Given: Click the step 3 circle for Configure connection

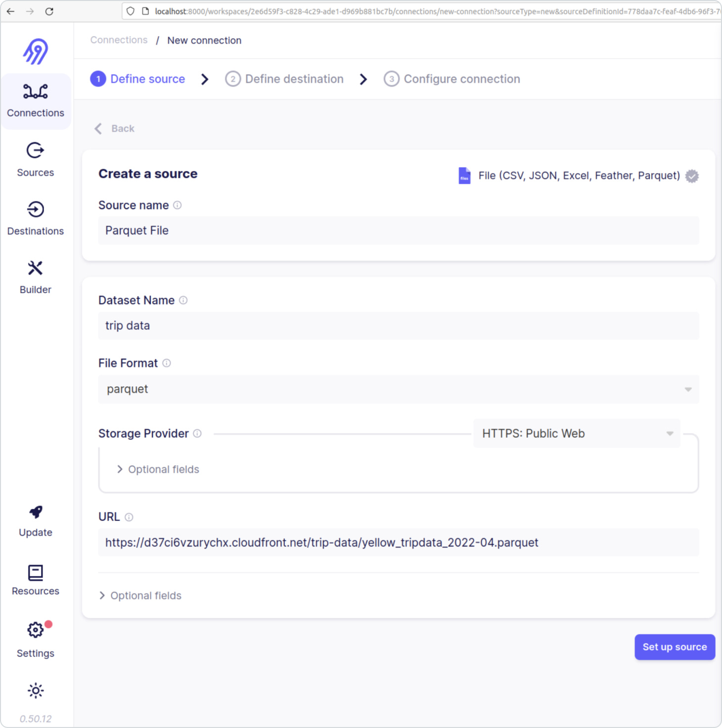Looking at the screenshot, I should click(392, 79).
